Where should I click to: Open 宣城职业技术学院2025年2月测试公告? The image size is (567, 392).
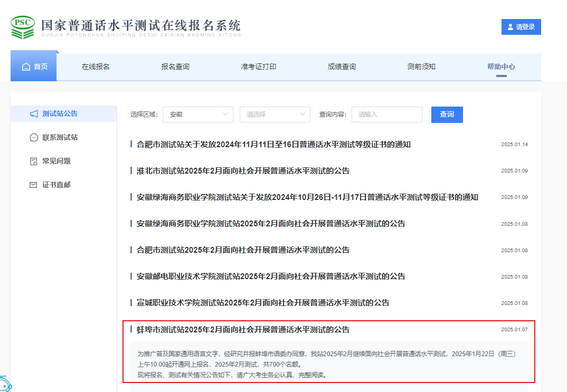(263, 303)
